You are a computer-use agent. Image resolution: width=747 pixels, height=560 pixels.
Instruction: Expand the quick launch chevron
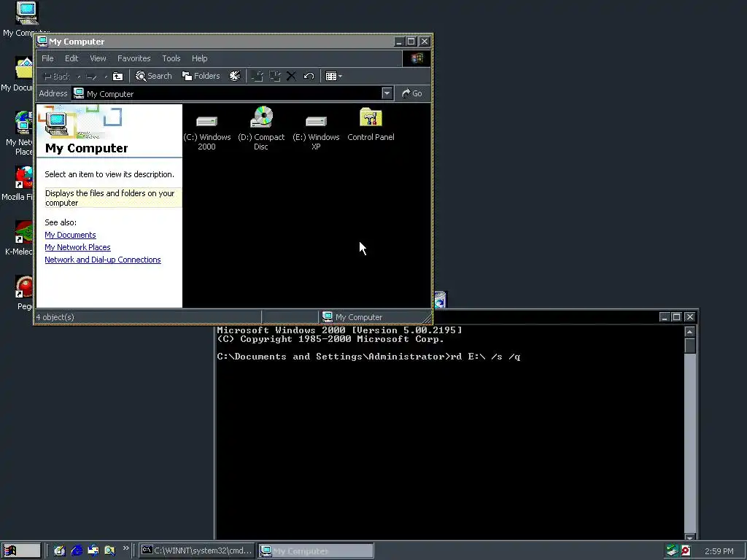pyautogui.click(x=125, y=548)
